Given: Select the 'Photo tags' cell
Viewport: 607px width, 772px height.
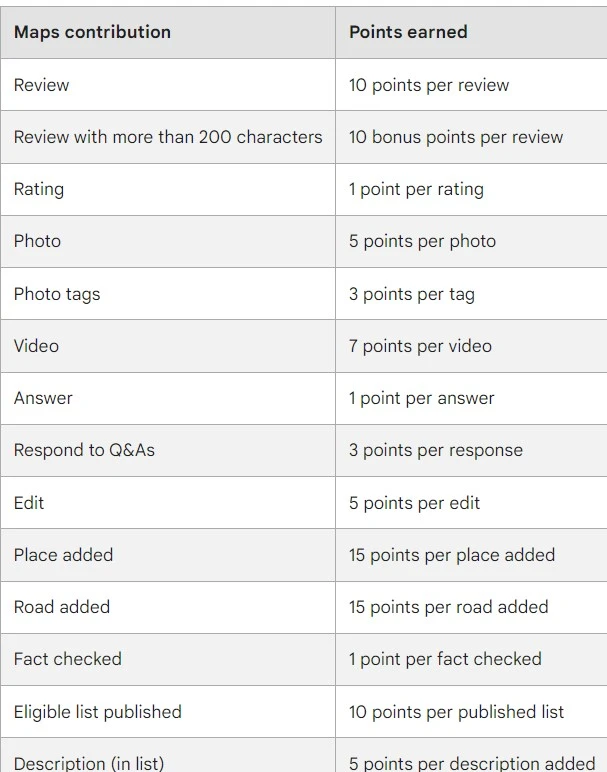Looking at the screenshot, I should [x=168, y=293].
